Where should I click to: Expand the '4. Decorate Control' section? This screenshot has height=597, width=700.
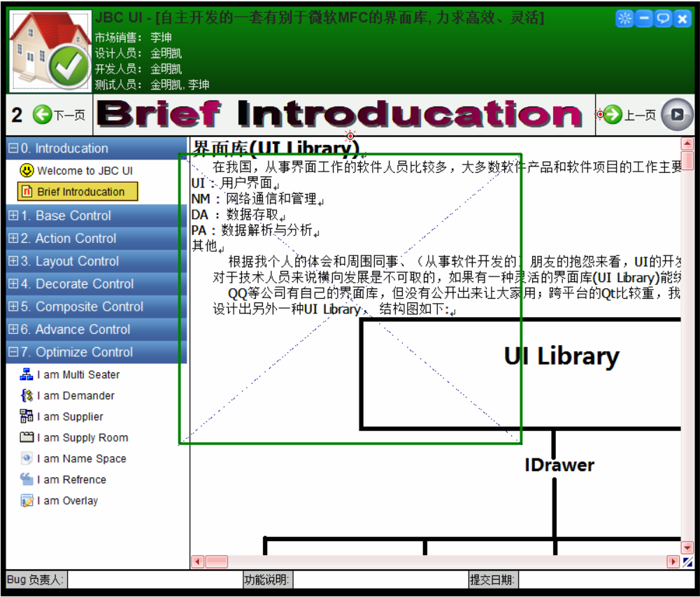(x=13, y=283)
